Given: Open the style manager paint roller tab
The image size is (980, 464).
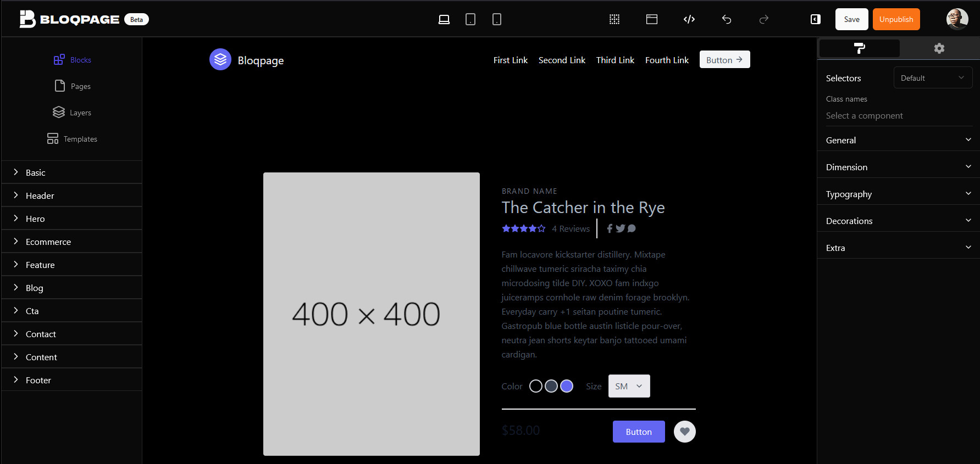Looking at the screenshot, I should pyautogui.click(x=860, y=48).
